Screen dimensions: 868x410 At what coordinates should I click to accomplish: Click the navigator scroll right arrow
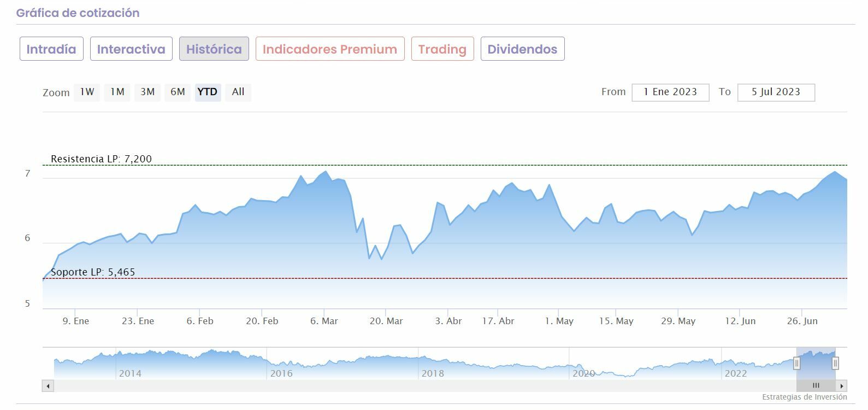click(841, 386)
